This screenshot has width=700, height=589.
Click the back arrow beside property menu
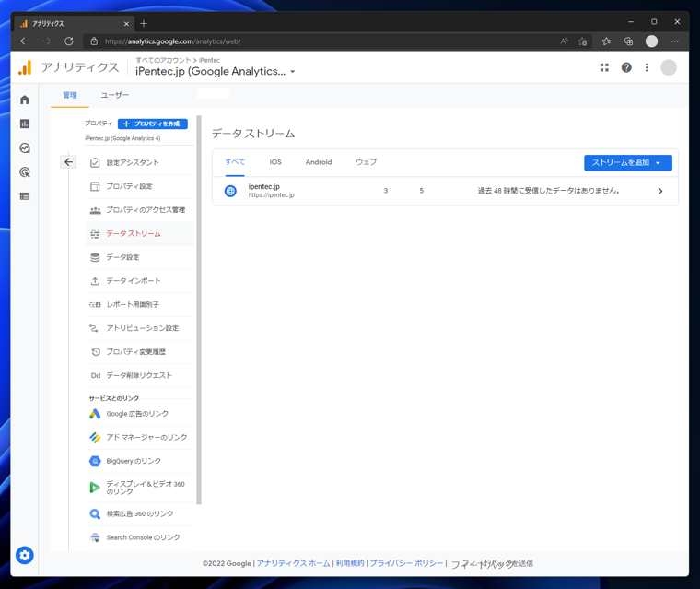(x=68, y=162)
